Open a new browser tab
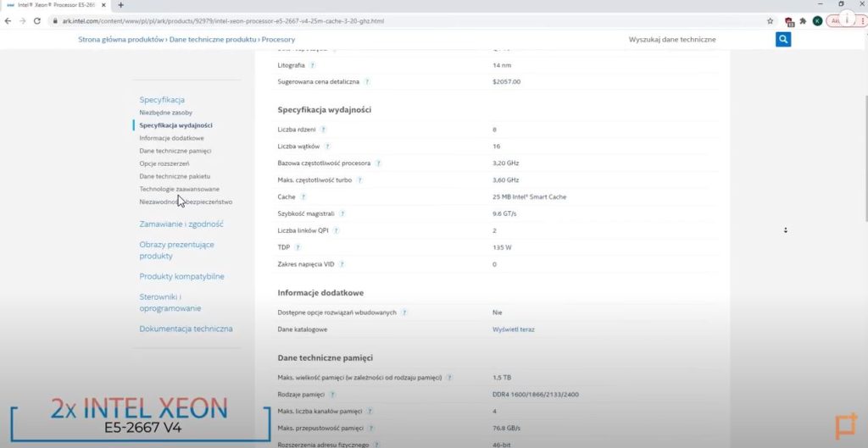The image size is (868, 448). 120,5
